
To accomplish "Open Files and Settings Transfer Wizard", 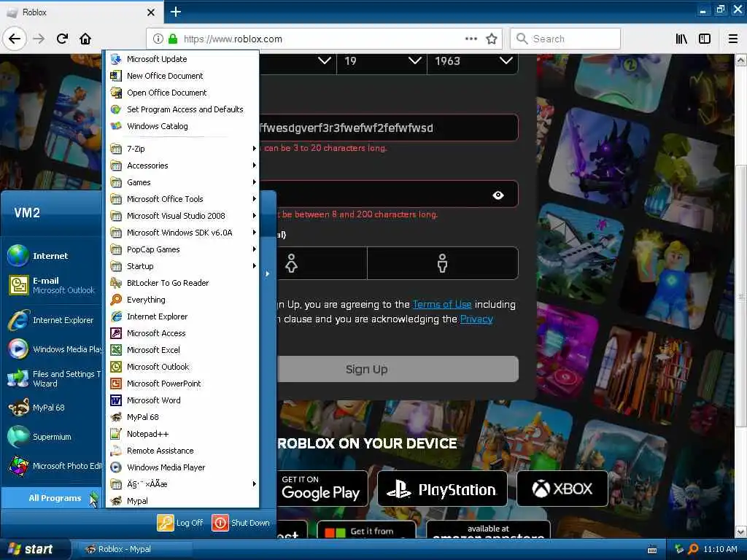I will tap(53, 378).
